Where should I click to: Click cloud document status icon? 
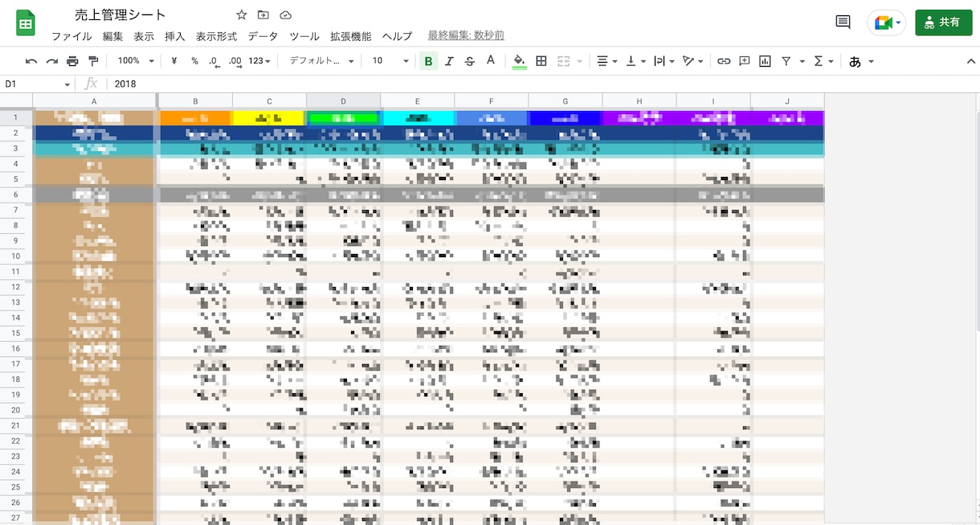[286, 15]
